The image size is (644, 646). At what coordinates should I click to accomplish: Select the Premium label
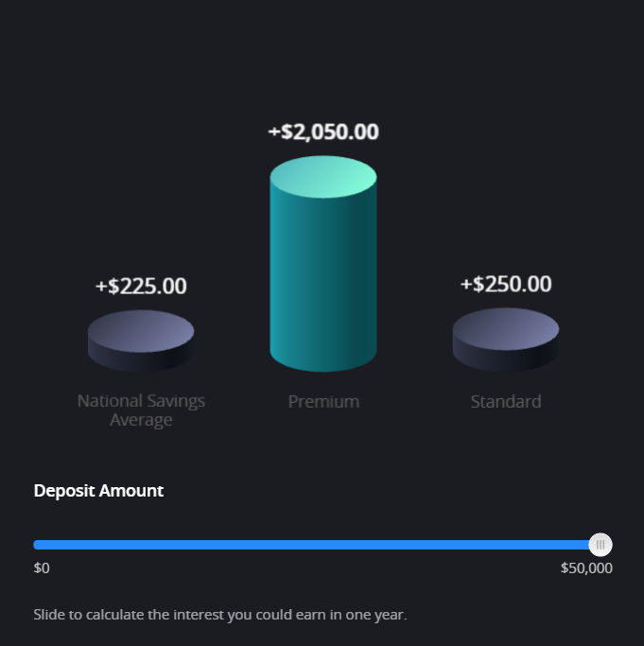point(323,401)
